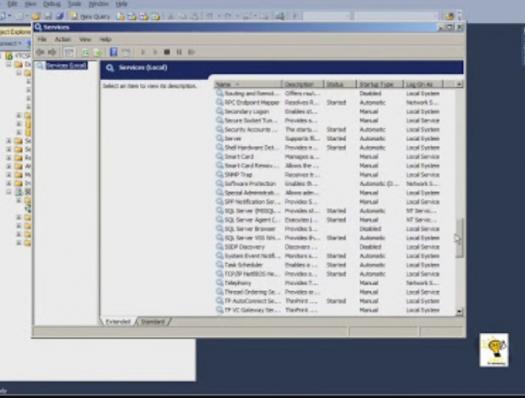Click services list vertical scrollbar thumb
The height and width of the screenshot is (398, 525).
click(x=459, y=238)
